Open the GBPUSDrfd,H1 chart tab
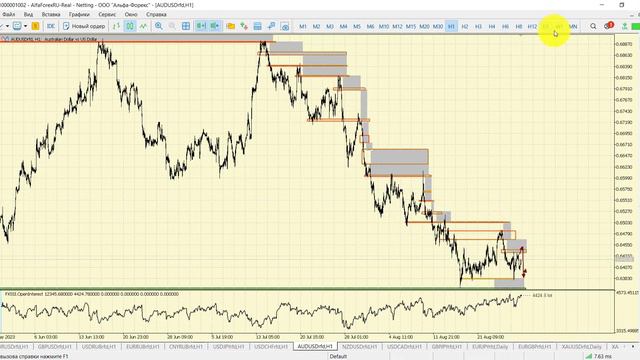Image resolution: width=640 pixels, height=360 pixels. (55, 347)
